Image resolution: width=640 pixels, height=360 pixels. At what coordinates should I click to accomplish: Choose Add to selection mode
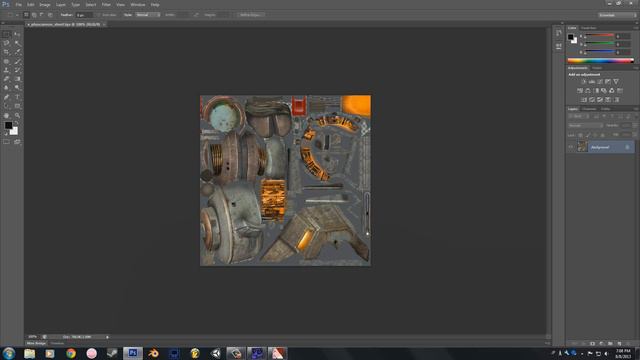click(x=34, y=15)
